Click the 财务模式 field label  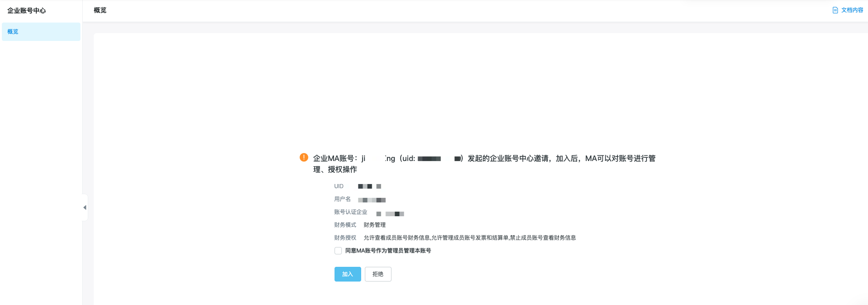(345, 225)
